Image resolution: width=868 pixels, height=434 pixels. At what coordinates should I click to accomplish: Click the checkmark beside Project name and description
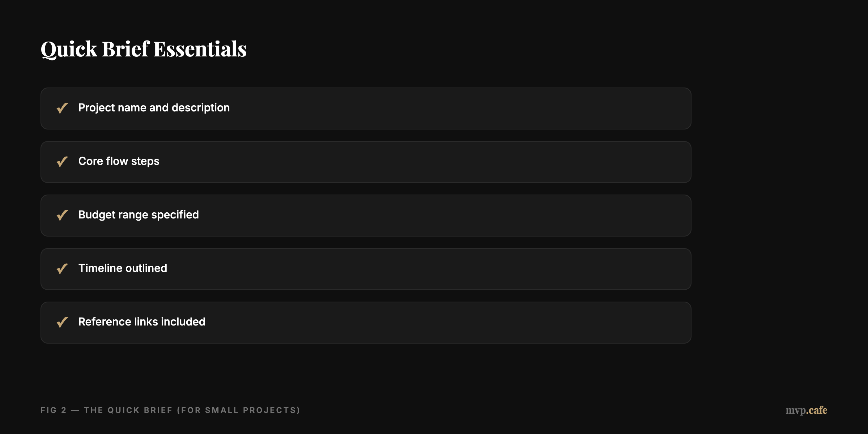click(x=62, y=108)
